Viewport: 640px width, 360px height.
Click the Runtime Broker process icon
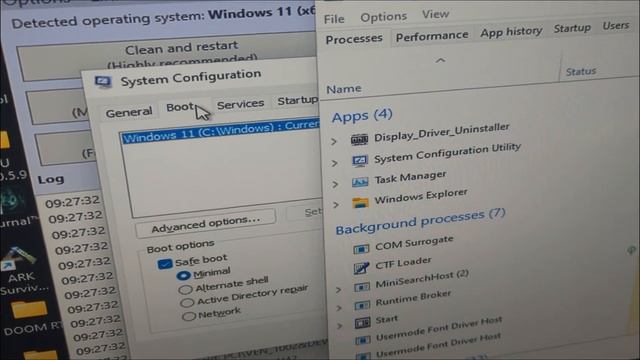pyautogui.click(x=362, y=305)
